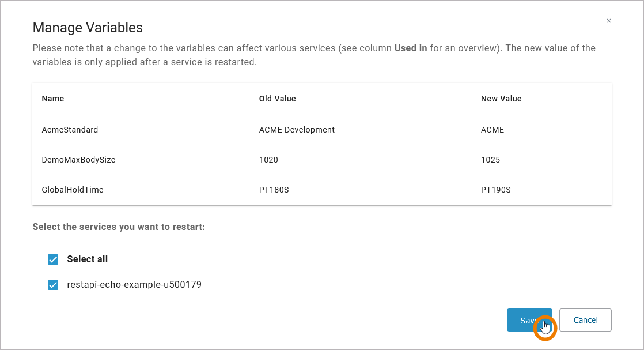This screenshot has height=350, width=644.
Task: Toggle the Select all checkbox
Action: [x=53, y=259]
